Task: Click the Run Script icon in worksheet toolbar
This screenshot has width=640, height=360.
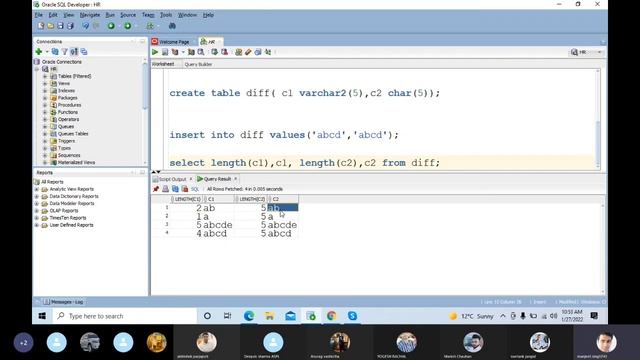Action: [x=165, y=52]
